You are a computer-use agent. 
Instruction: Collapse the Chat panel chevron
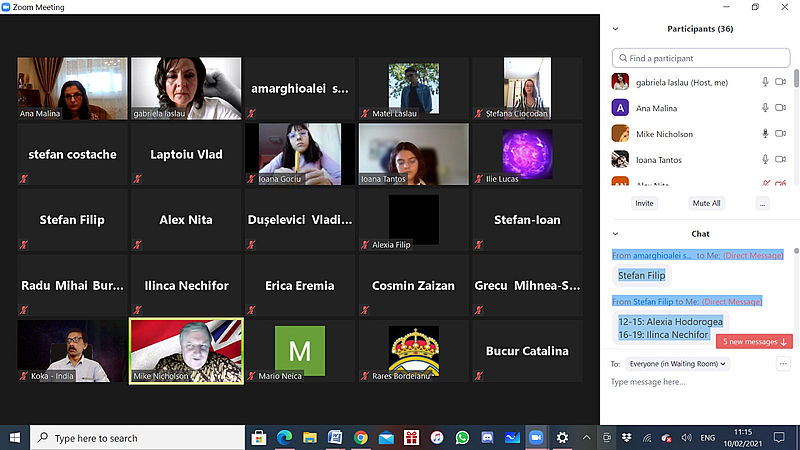coord(615,234)
